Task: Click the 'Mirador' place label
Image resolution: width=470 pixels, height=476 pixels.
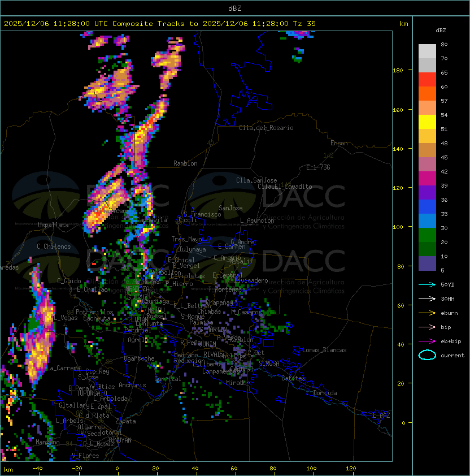Action: (238, 383)
